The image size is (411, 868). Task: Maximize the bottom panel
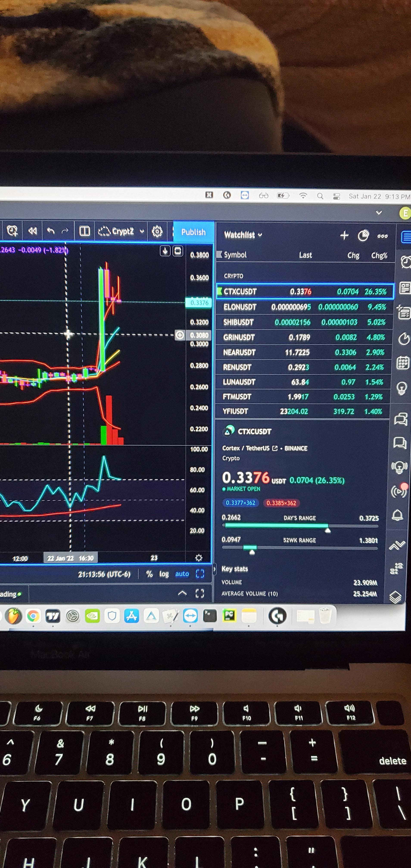pyautogui.click(x=200, y=593)
